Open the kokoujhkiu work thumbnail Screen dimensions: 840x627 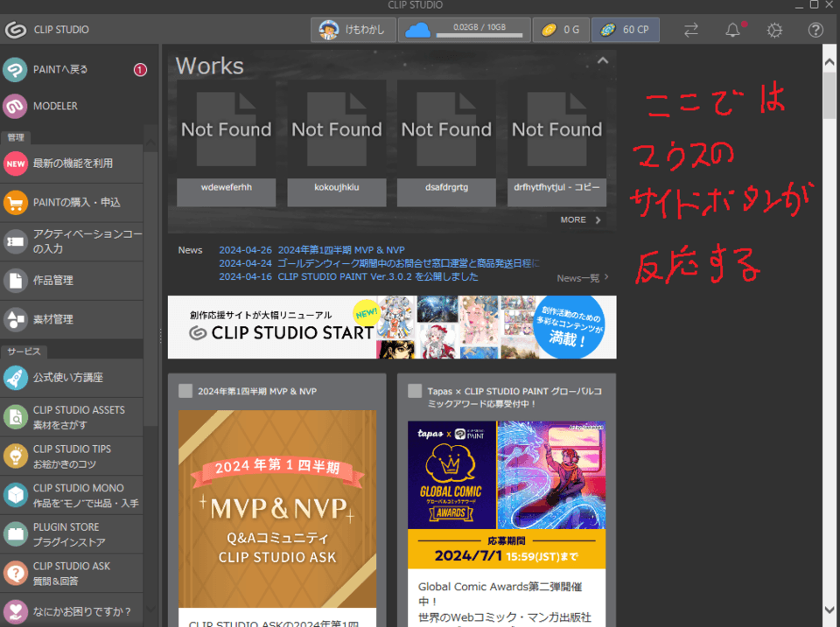[x=336, y=143]
